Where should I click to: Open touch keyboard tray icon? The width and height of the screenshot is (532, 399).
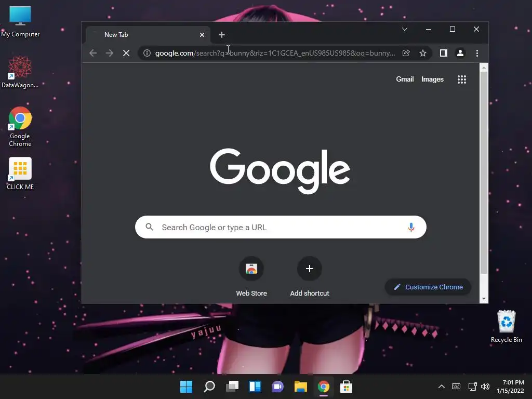point(456,387)
